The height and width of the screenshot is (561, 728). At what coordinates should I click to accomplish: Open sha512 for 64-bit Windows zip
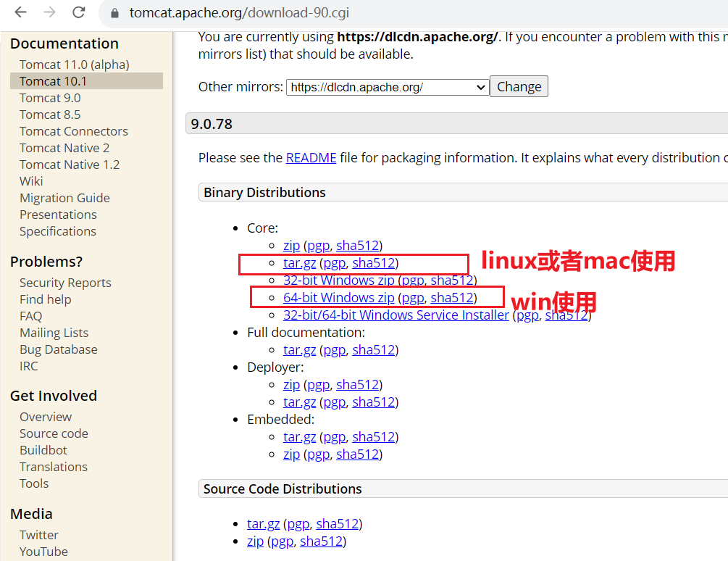[452, 298]
